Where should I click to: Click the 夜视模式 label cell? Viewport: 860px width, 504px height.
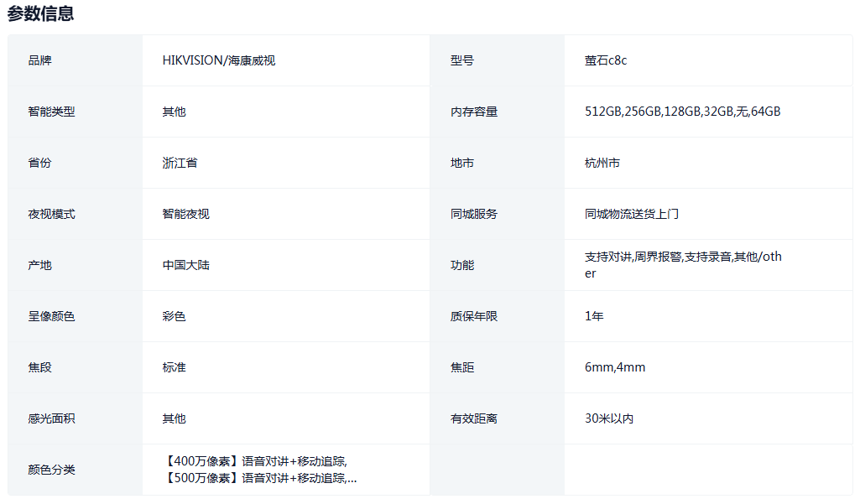coord(51,214)
